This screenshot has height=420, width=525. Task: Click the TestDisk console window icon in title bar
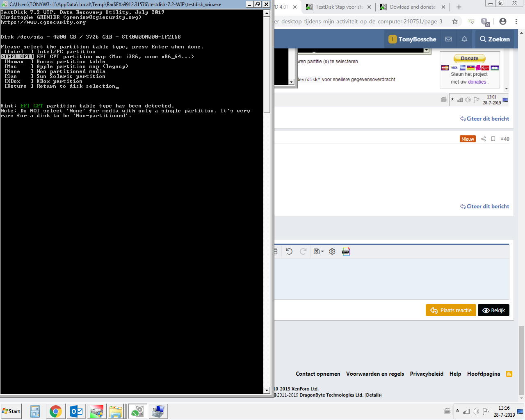point(5,5)
